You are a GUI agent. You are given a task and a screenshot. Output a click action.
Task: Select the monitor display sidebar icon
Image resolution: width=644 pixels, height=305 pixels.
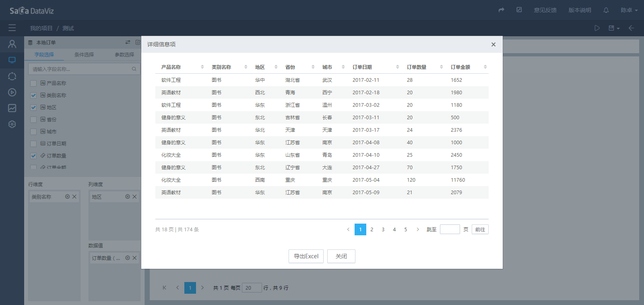12,60
